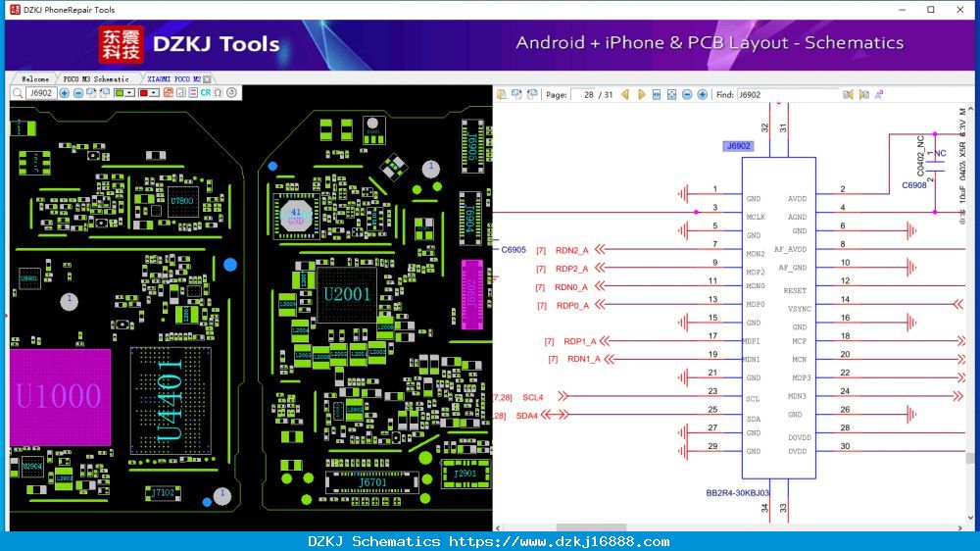Click the red highlight color swatch

click(x=144, y=92)
